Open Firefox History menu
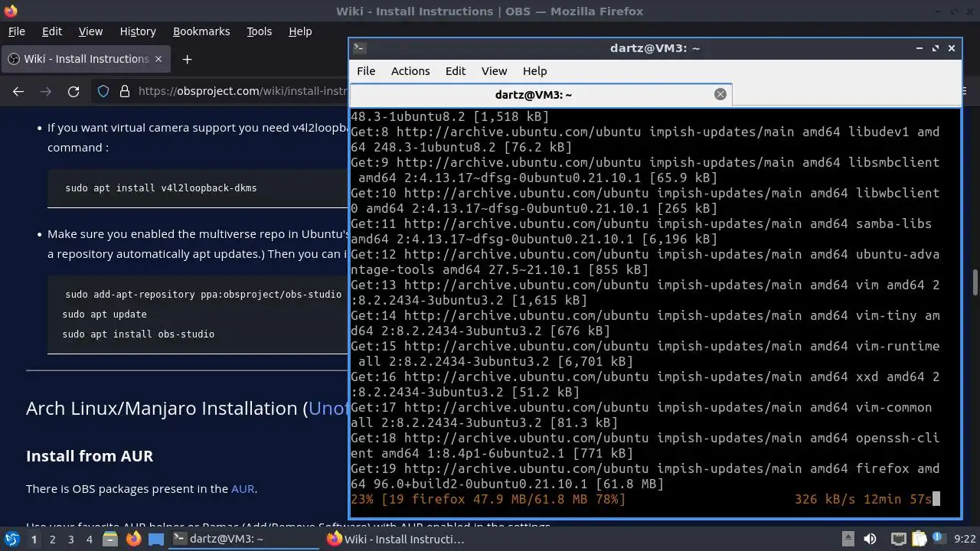The height and width of the screenshot is (551, 980). [138, 31]
